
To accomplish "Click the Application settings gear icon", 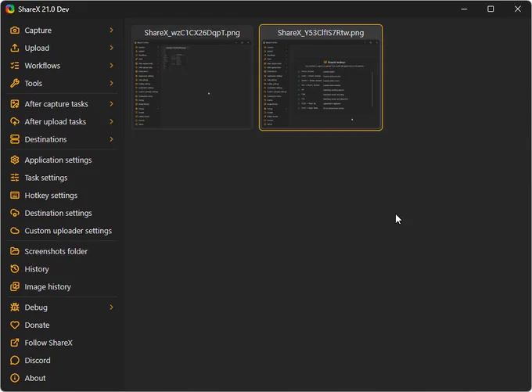I will (15, 160).
